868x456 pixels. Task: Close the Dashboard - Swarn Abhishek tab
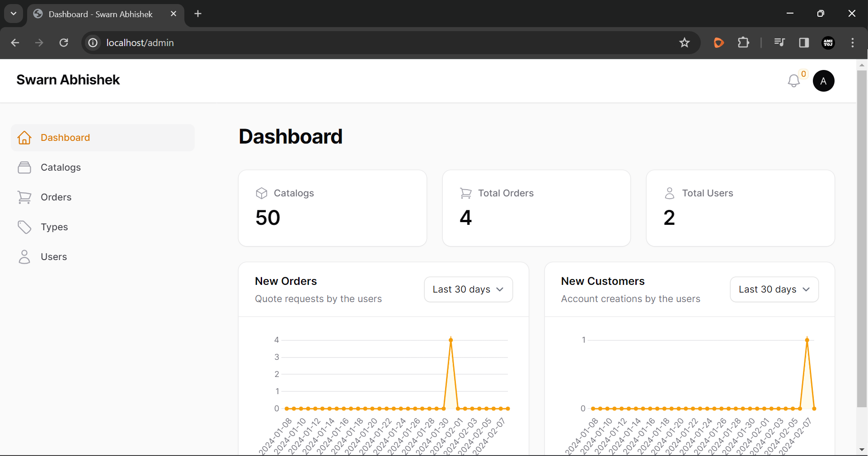coord(174,14)
